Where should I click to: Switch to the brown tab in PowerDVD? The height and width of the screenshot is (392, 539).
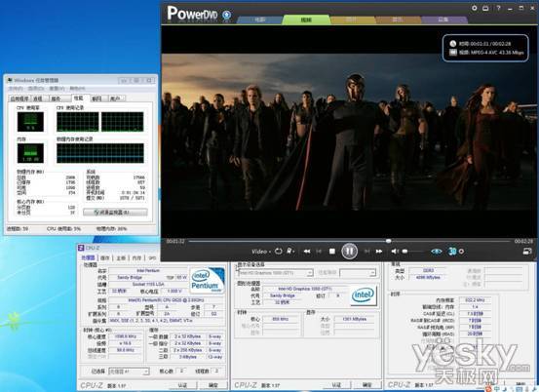click(x=398, y=20)
